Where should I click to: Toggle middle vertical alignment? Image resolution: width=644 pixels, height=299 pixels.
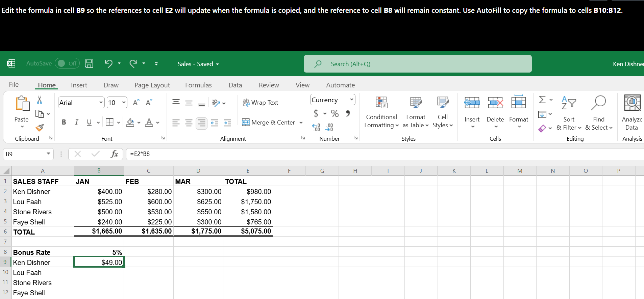point(189,103)
